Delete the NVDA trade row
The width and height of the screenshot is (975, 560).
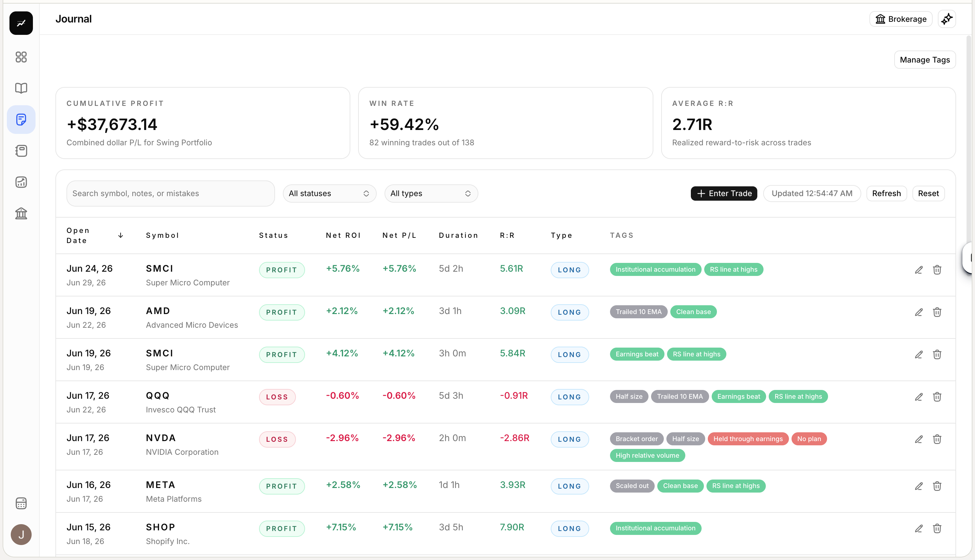[x=937, y=439]
